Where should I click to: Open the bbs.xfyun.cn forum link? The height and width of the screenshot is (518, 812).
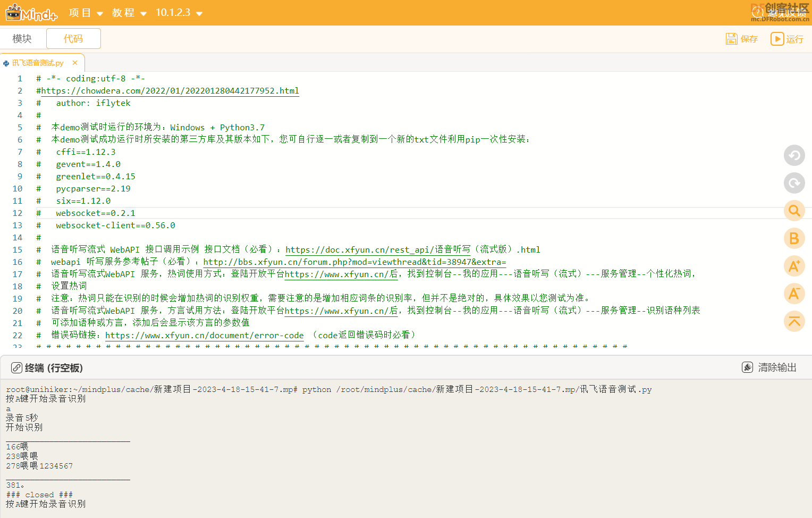tap(354, 262)
